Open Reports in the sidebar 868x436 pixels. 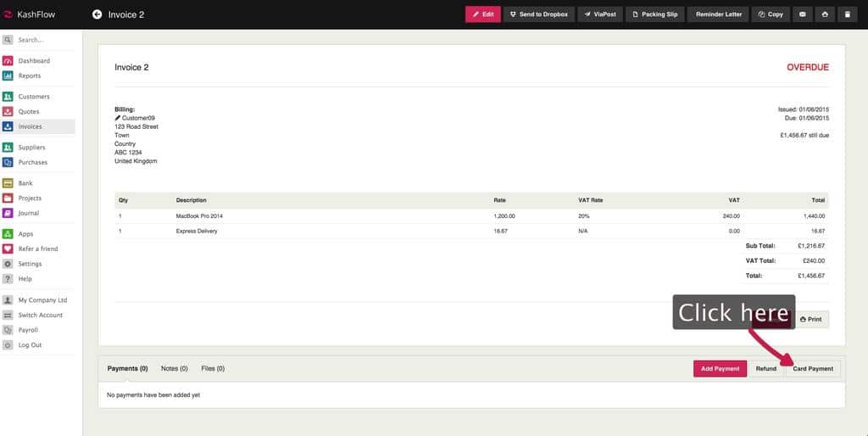click(x=30, y=75)
